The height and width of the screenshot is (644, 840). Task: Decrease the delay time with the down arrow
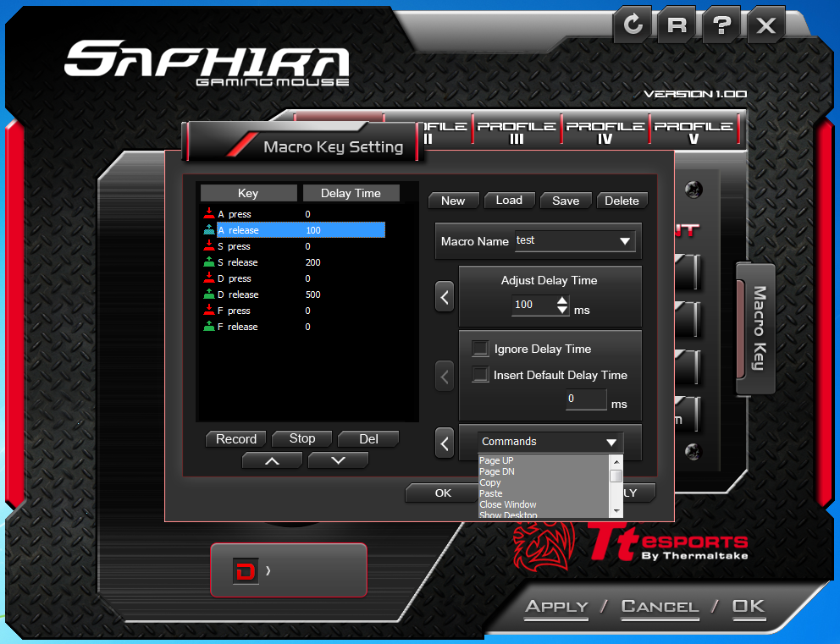(x=562, y=310)
